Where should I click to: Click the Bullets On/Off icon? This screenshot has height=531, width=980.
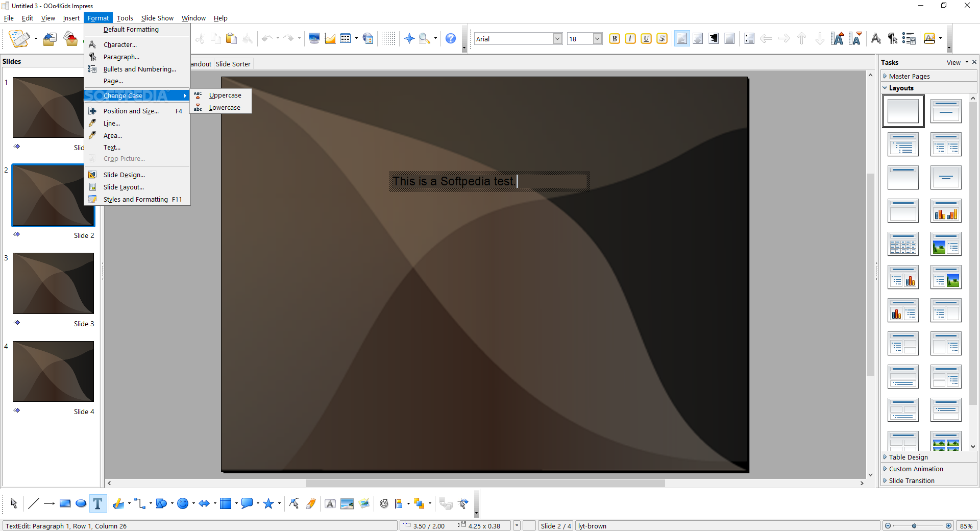pos(749,38)
